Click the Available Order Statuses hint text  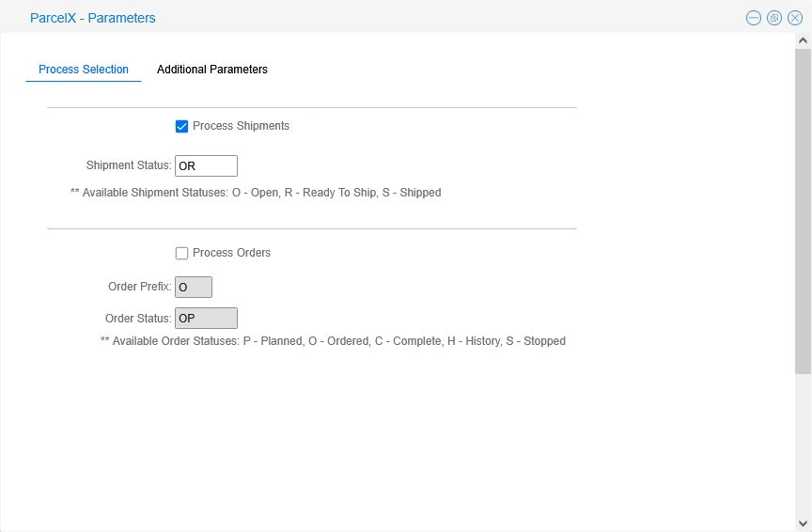pos(333,341)
